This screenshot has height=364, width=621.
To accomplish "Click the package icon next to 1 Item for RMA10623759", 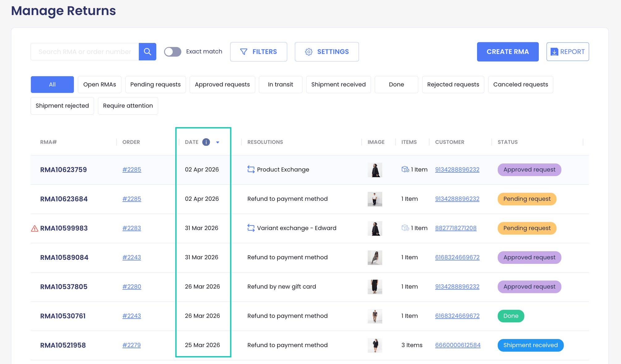I will pos(405,169).
